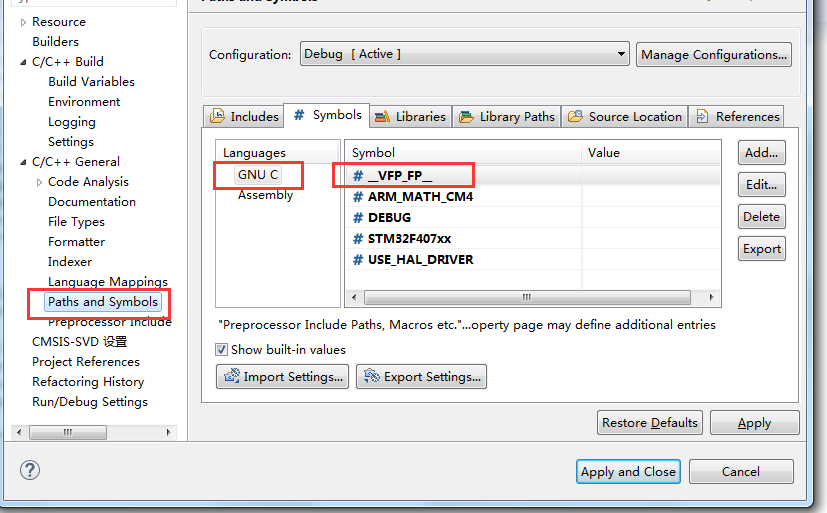827x513 pixels.
Task: Click the symbol table scroll right arrow
Action: (711, 297)
